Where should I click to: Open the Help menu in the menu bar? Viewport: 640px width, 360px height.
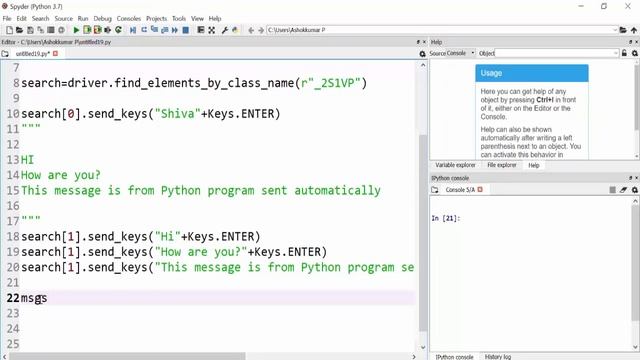[x=215, y=19]
